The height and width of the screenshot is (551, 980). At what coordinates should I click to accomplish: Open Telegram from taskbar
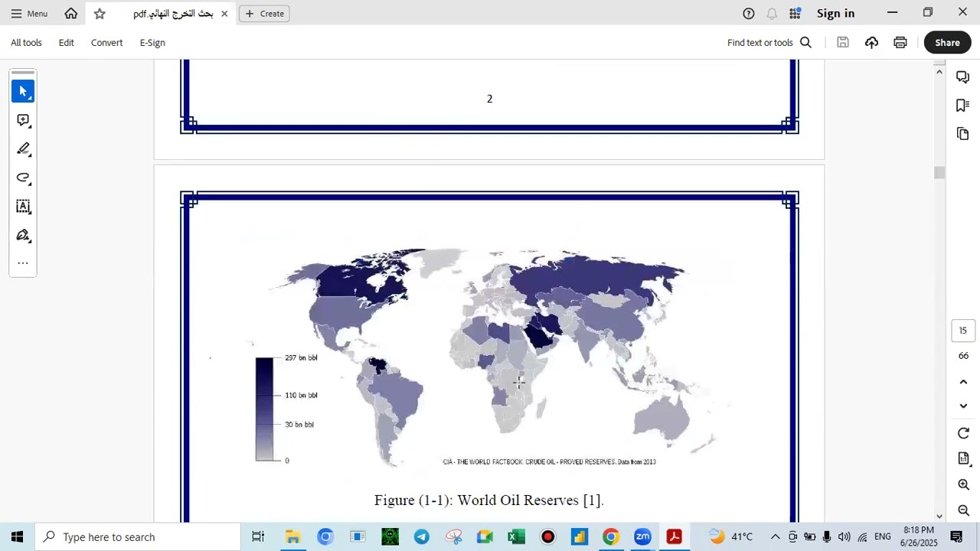[x=422, y=537]
